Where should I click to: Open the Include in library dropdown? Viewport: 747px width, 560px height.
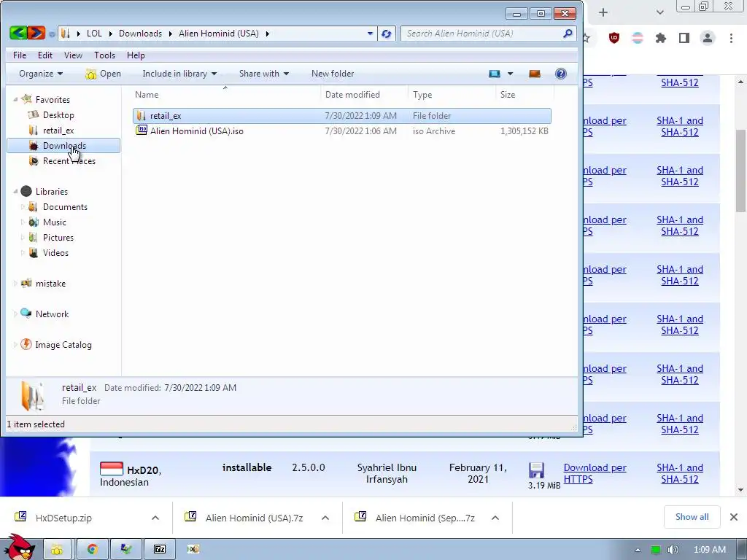tap(179, 74)
